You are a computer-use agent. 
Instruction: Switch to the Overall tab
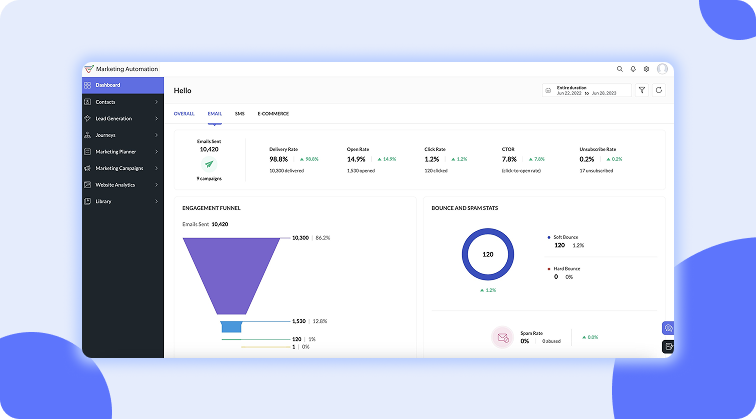(184, 114)
